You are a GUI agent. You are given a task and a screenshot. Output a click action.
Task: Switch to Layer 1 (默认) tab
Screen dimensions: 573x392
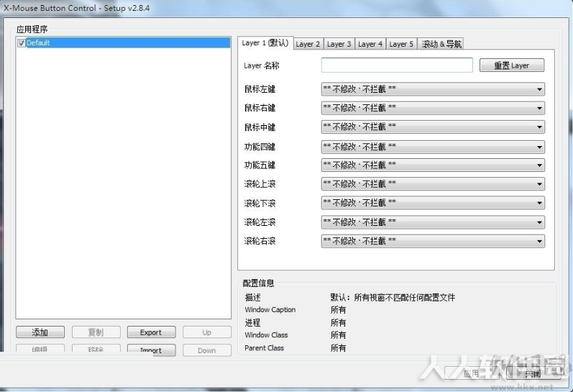coord(265,43)
